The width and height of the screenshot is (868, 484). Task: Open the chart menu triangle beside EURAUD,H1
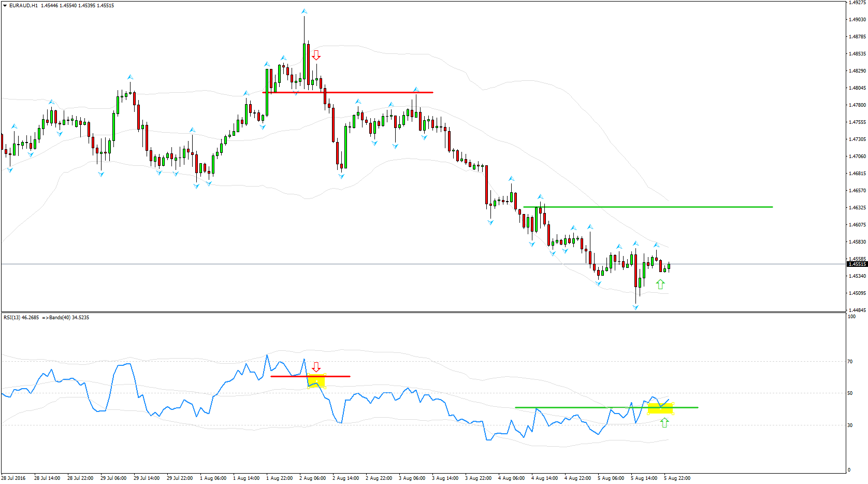(x=5, y=6)
